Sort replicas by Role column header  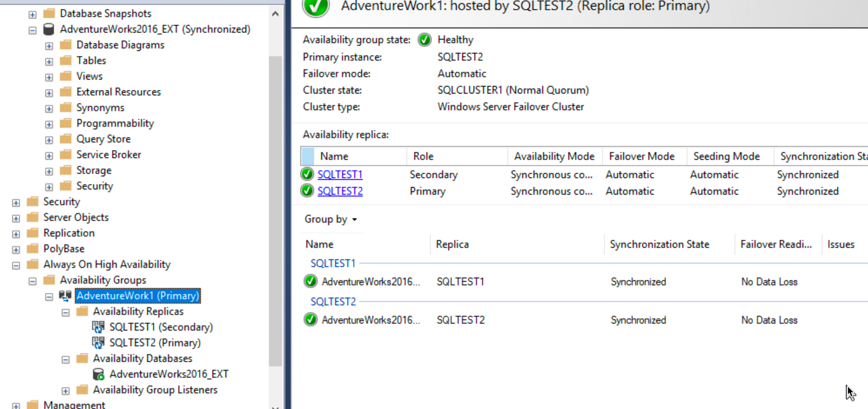[x=457, y=156]
